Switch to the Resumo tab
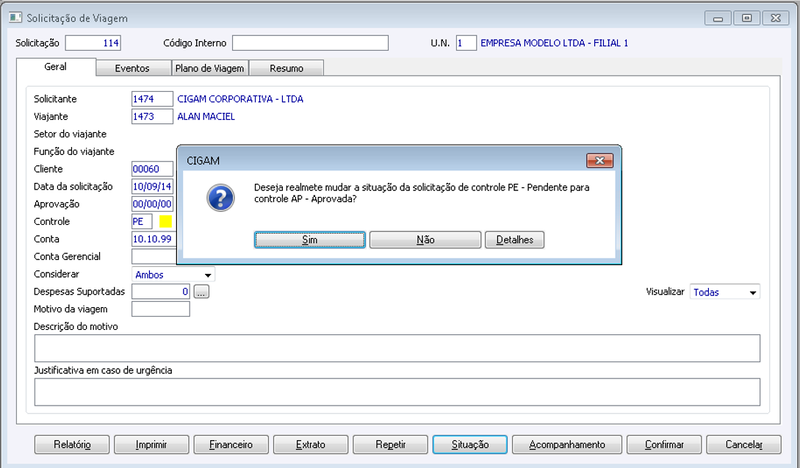The image size is (800, 468). [x=286, y=68]
